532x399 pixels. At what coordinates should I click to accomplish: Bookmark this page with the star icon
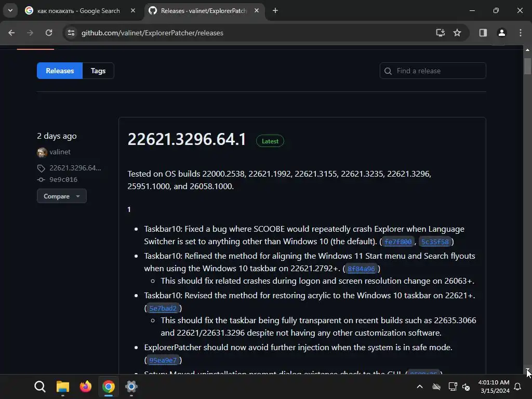point(457,33)
